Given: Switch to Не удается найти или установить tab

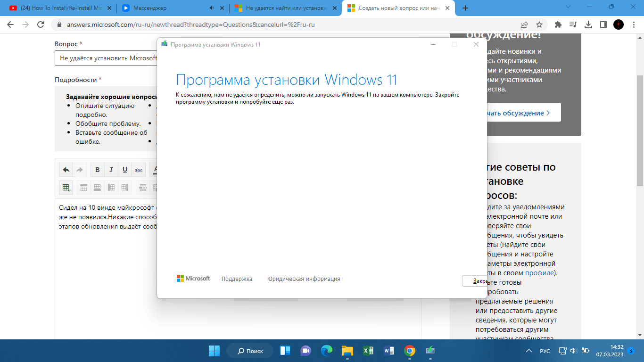Looking at the screenshot, I should pyautogui.click(x=285, y=8).
